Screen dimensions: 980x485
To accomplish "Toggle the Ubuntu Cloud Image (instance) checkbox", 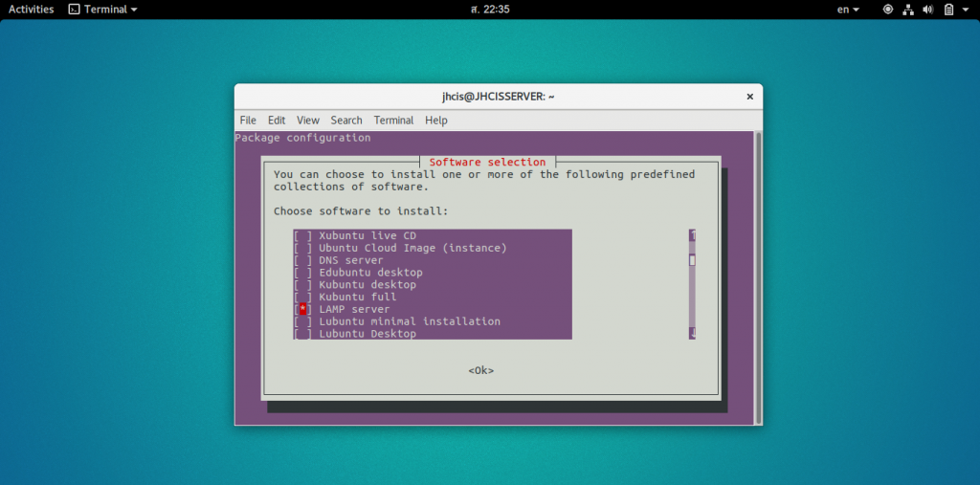I will tap(302, 248).
